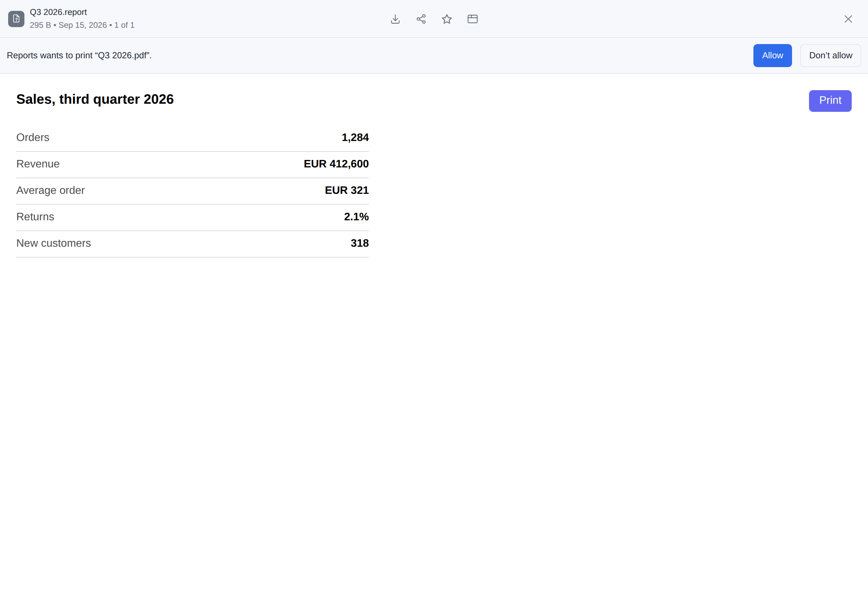Click the Average order label
The height and width of the screenshot is (610, 868).
(x=50, y=190)
